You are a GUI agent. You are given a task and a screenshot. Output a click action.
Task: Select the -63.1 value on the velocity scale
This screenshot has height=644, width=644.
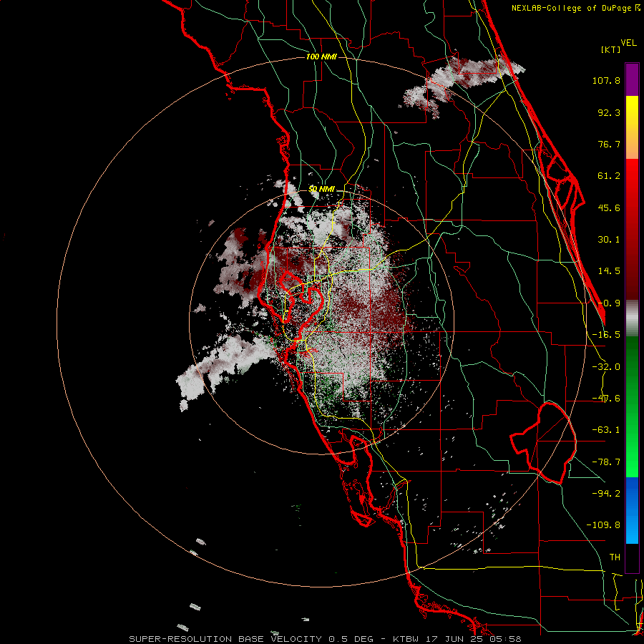pos(606,430)
